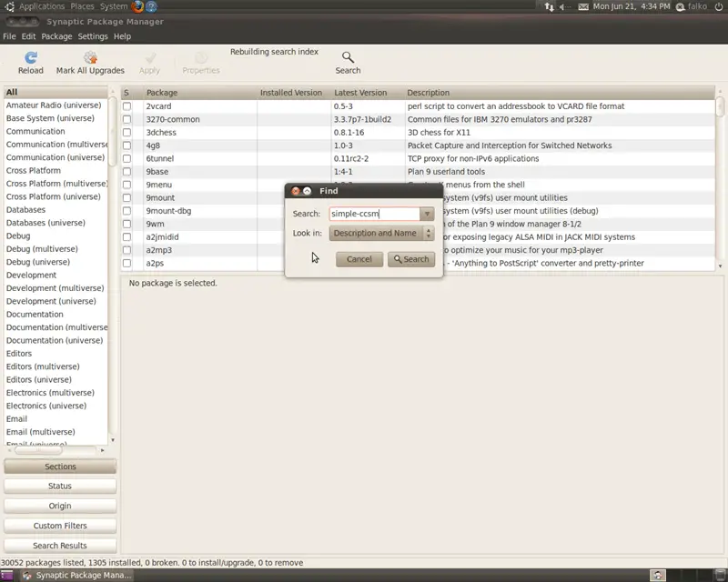This screenshot has height=582, width=728.
Task: Click the trash icon in the bottom panel
Action: (x=721, y=575)
